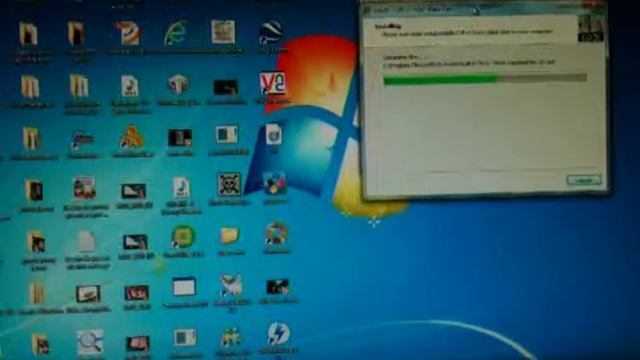Image resolution: width=640 pixels, height=360 pixels.
Task: Open the plain yellow folder icon
Action: click(229, 236)
